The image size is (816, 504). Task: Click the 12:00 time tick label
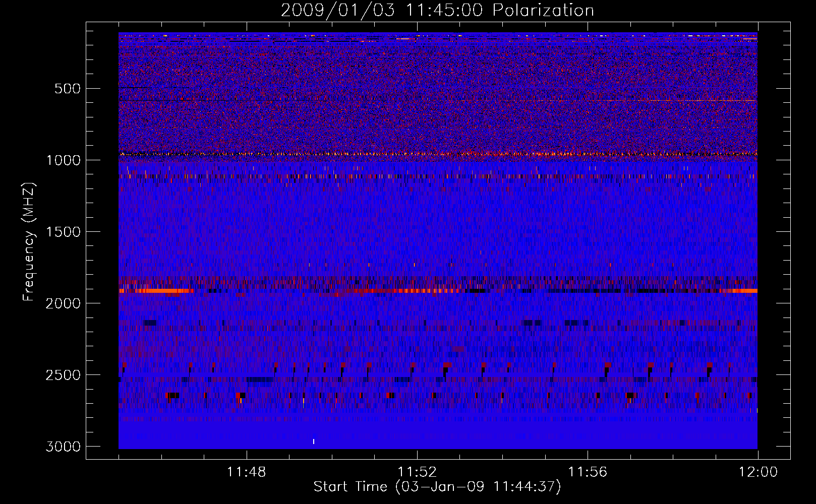758,472
